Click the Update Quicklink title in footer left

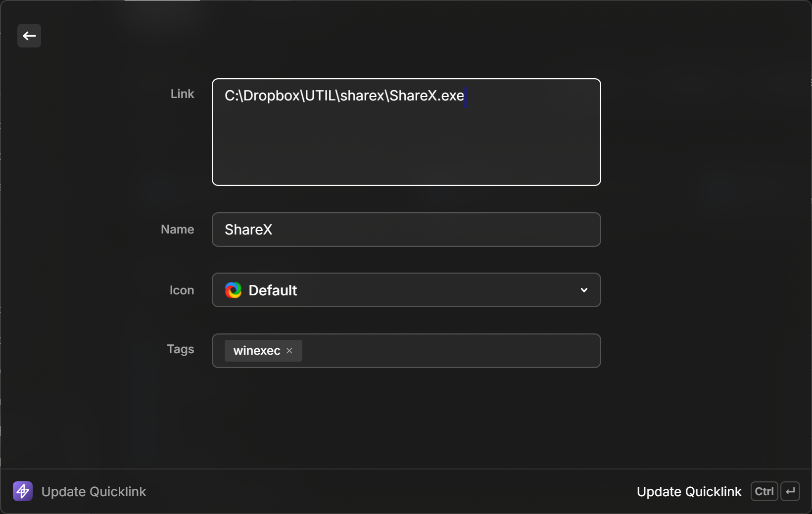(94, 492)
